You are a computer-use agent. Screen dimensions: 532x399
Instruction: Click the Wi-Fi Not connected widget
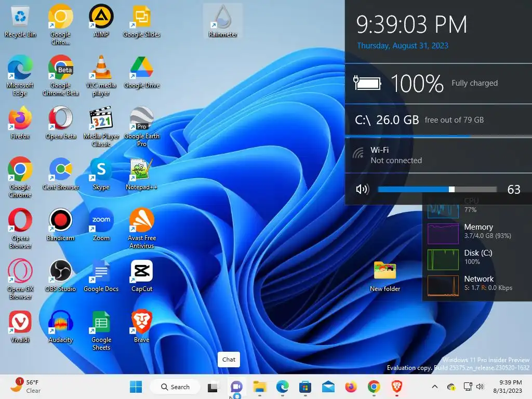click(438, 155)
